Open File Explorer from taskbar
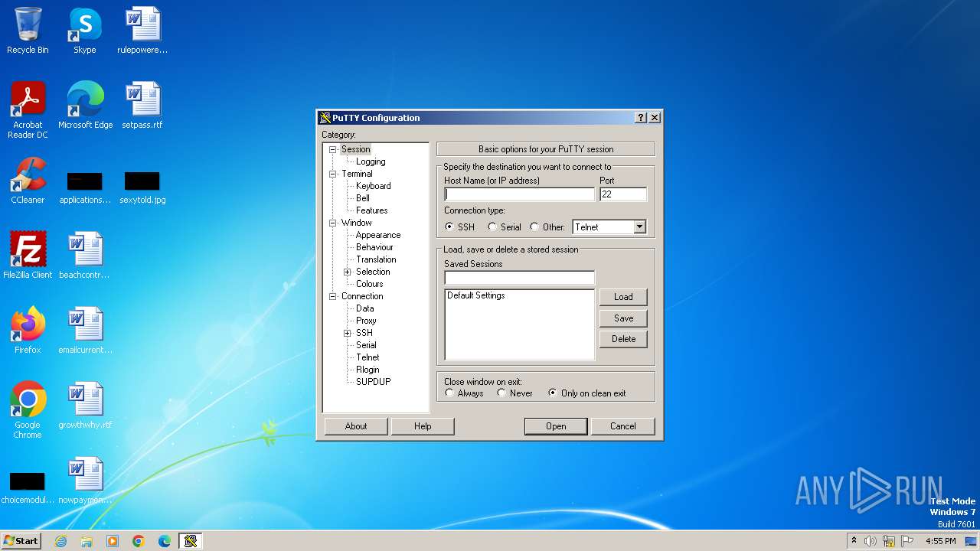This screenshot has width=980, height=551. click(87, 541)
